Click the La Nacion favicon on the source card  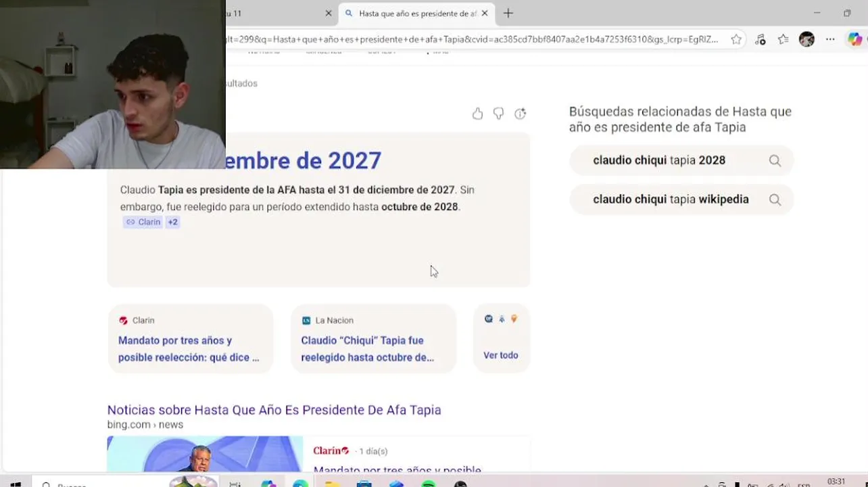[x=306, y=321]
